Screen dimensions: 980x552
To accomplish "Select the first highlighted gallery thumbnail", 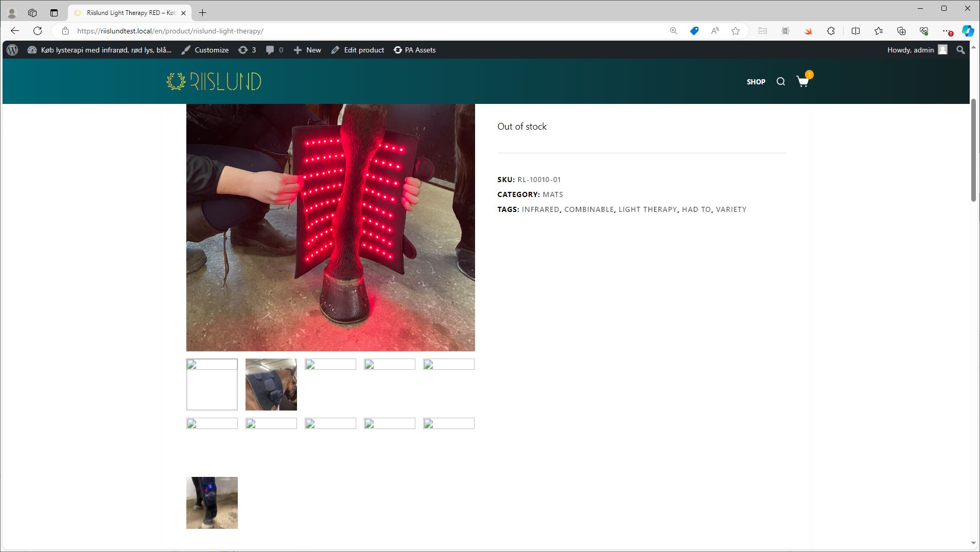I will [212, 384].
